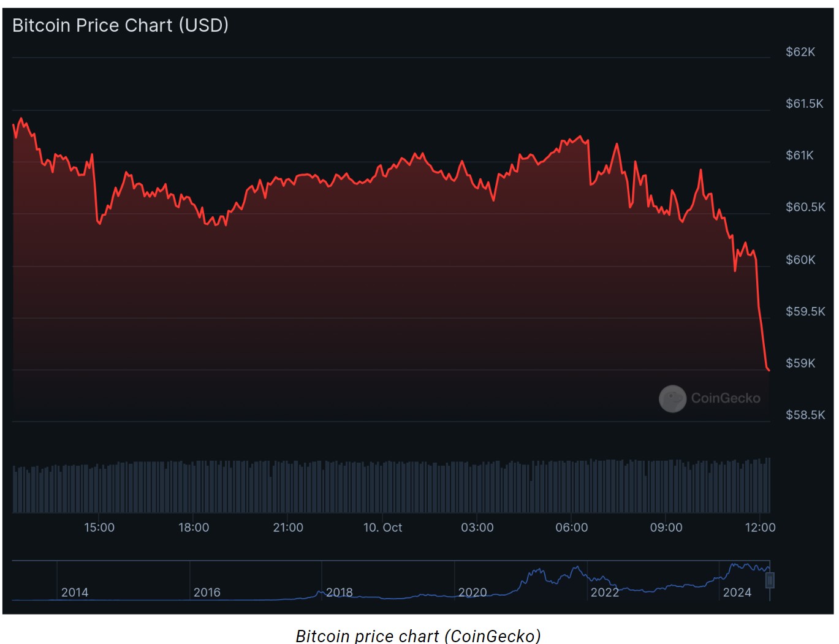Select the 2014 label in the navigator
The height and width of the screenshot is (644, 839).
(75, 593)
